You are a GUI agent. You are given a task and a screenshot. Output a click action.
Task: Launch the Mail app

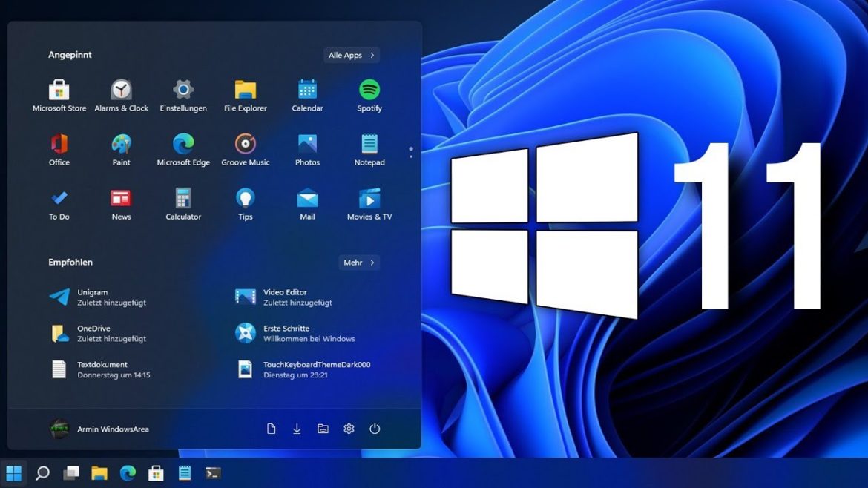[306, 202]
